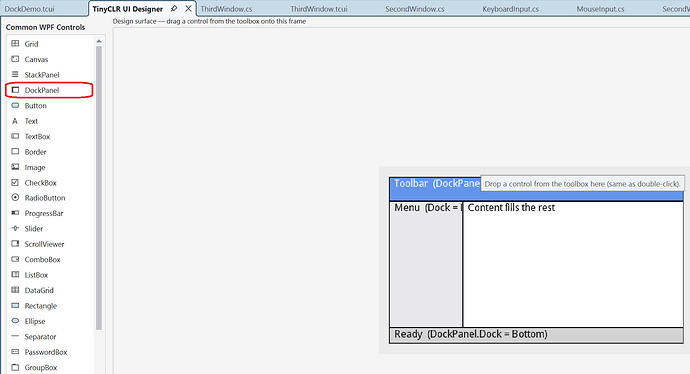Click the Text control 'A' icon

pyautogui.click(x=15, y=121)
